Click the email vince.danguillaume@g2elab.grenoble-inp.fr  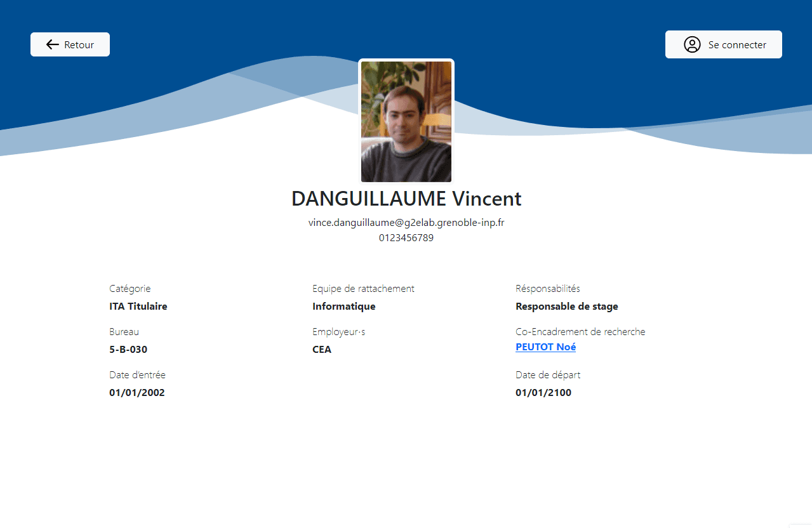(406, 223)
